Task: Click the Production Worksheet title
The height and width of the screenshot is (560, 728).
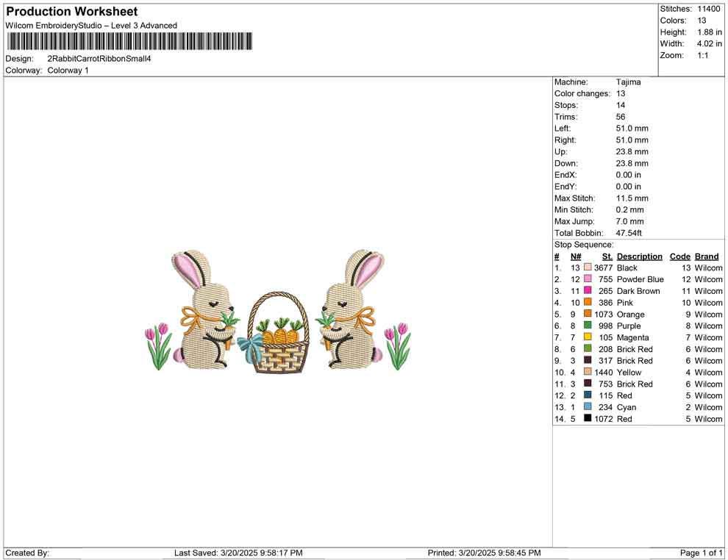Action: click(71, 11)
